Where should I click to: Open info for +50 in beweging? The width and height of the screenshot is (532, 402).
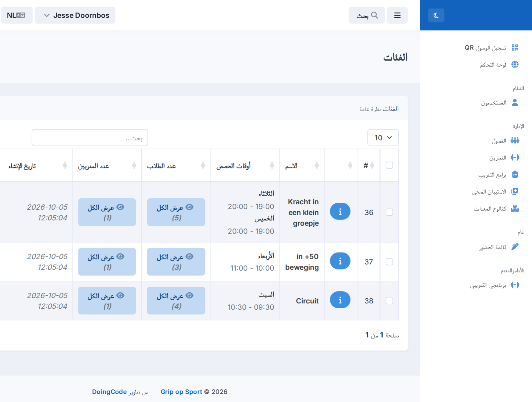[x=340, y=261]
